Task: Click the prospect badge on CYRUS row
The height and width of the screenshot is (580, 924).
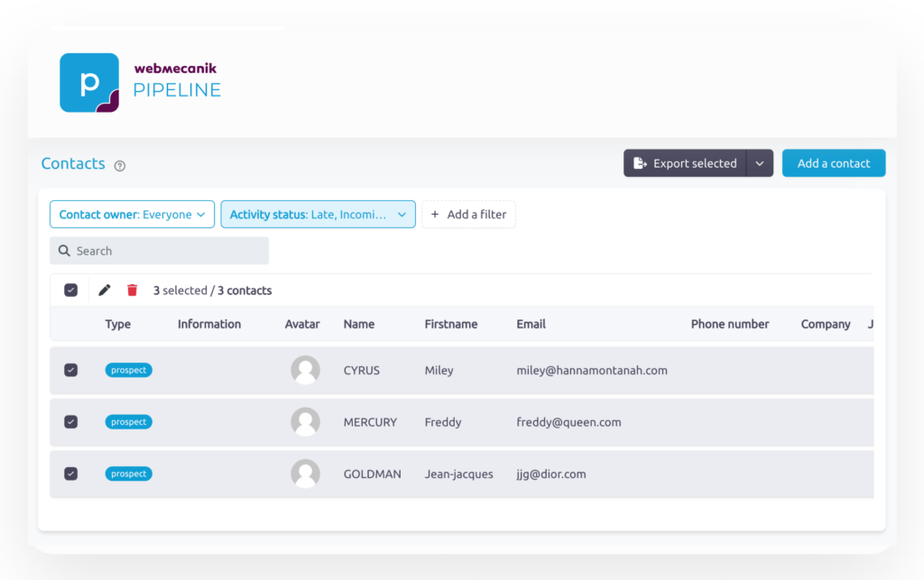Action: coord(128,370)
